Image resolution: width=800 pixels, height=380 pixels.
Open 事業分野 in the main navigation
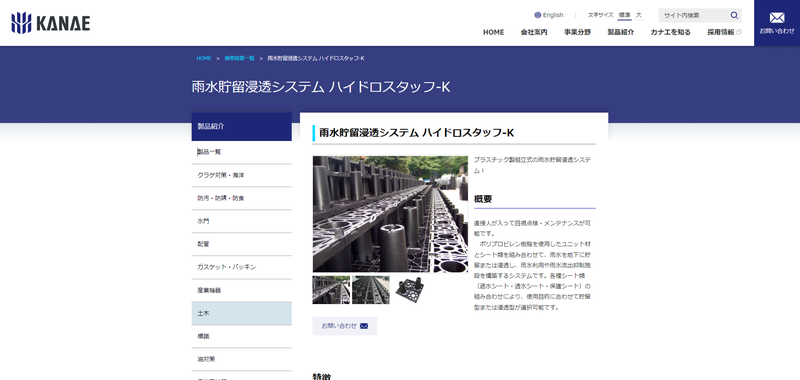tap(577, 32)
